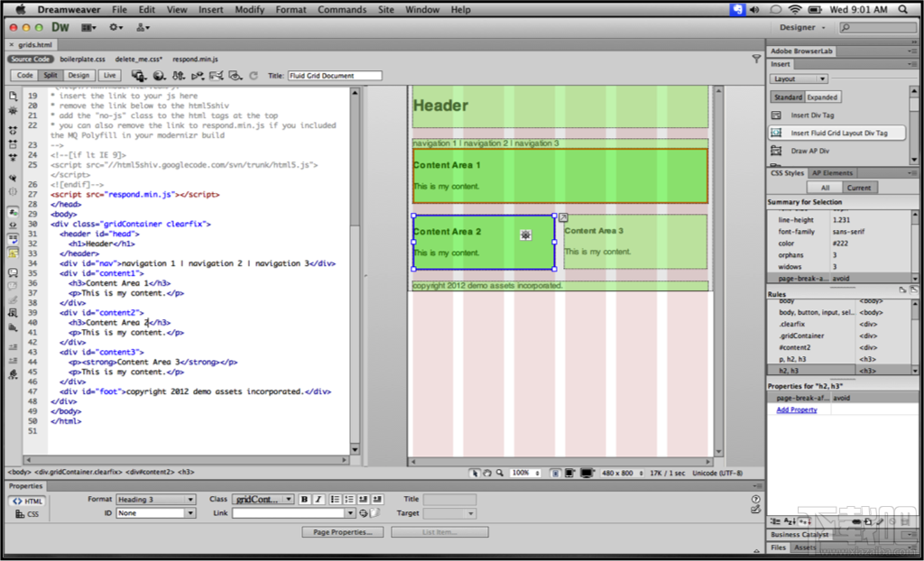
Task: Select the Hand tool in status bar
Action: (487, 472)
